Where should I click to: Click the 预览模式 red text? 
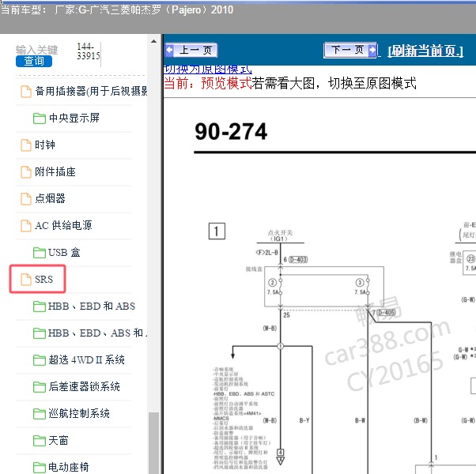[226, 83]
